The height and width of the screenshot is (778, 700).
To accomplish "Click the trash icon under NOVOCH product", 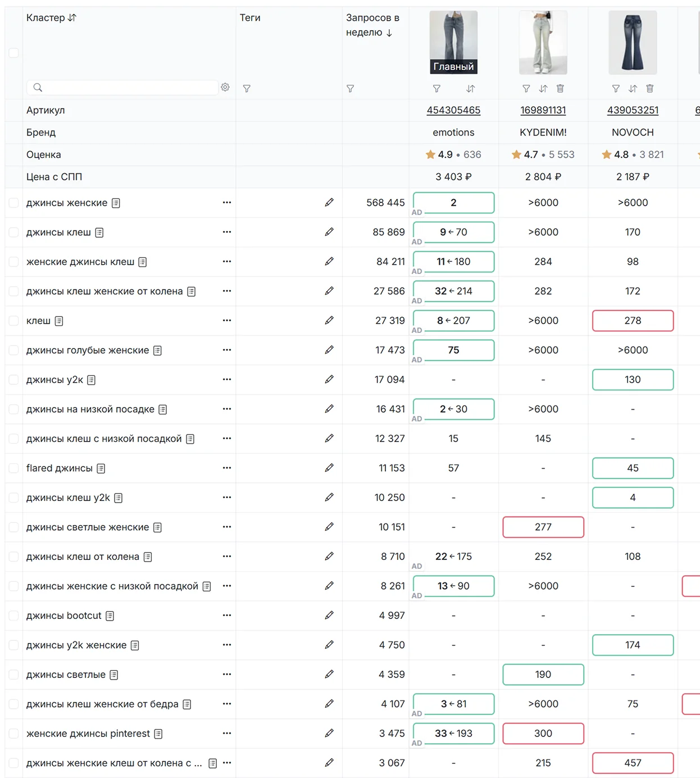I will (x=650, y=89).
